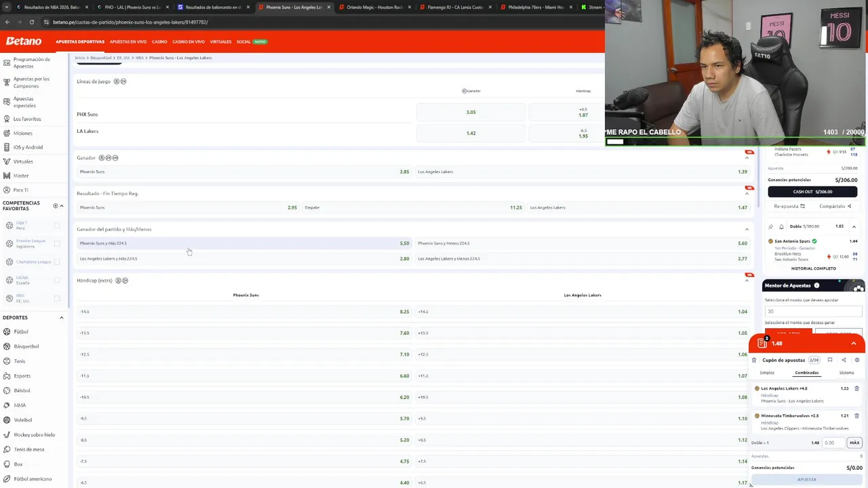The width and height of the screenshot is (868, 488).
Task: Open Voleibol sport icon
Action: (x=7, y=420)
